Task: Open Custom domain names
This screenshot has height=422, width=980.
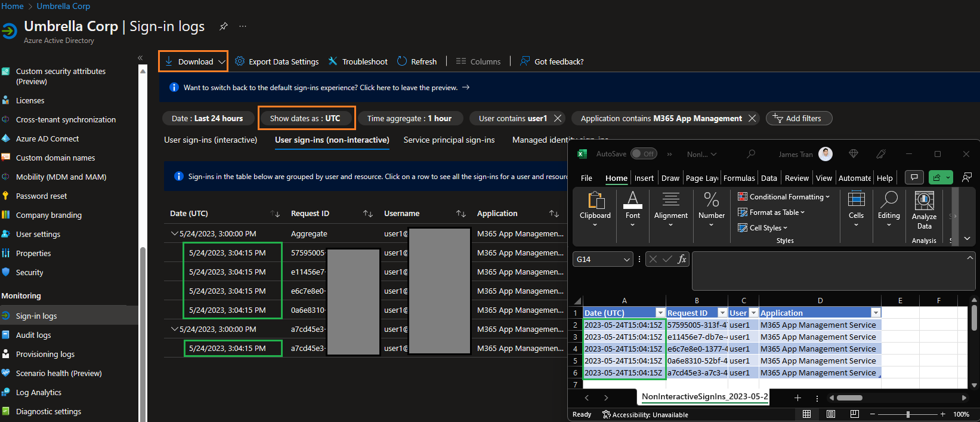Action: [x=55, y=158]
